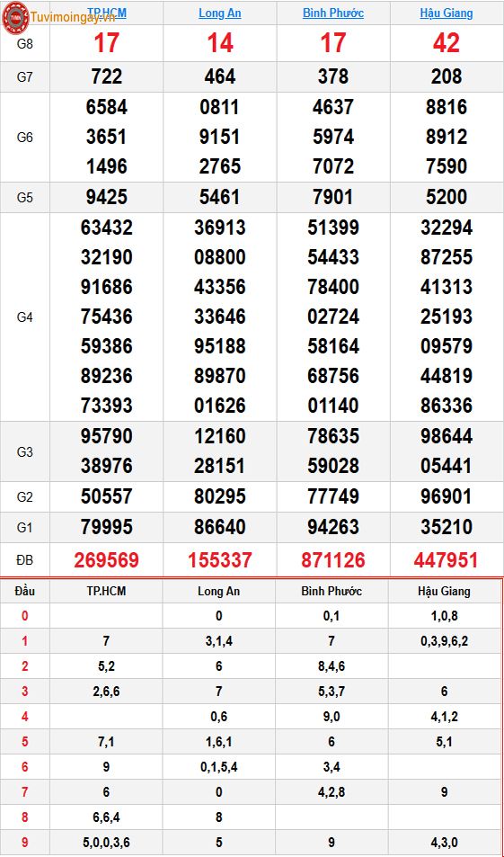
Task: Click the round Tuvimoingay logo icon
Action: tap(15, 17)
